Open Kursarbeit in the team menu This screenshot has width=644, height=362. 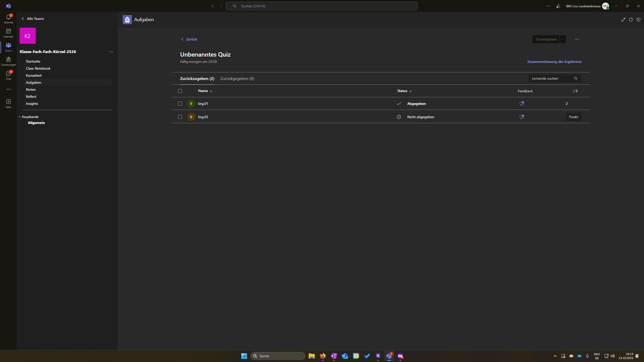point(34,75)
